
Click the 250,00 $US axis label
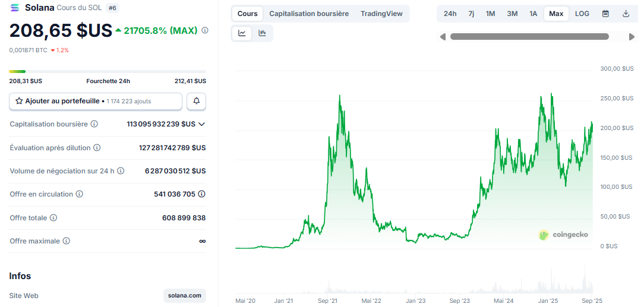click(x=617, y=98)
